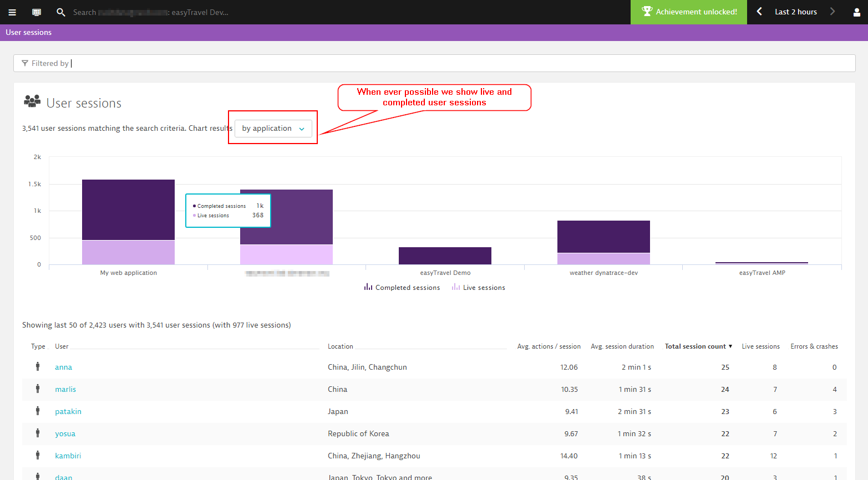868x480 pixels.
Task: Click user type icon for marlis
Action: click(x=38, y=389)
